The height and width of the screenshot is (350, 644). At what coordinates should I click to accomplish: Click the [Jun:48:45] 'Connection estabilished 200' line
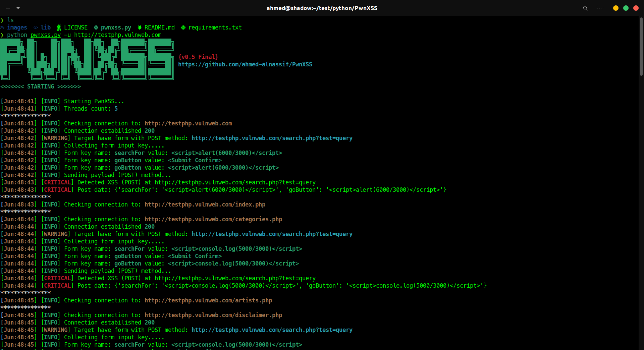pyautogui.click(x=77, y=323)
